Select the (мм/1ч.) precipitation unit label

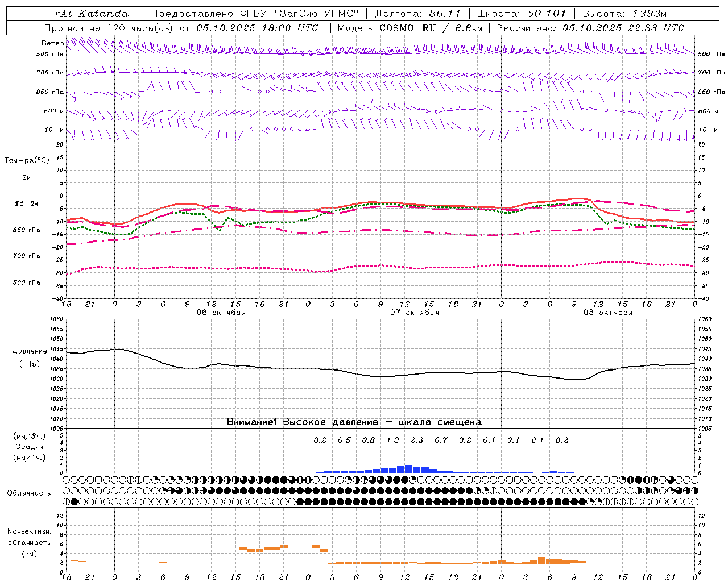point(30,458)
